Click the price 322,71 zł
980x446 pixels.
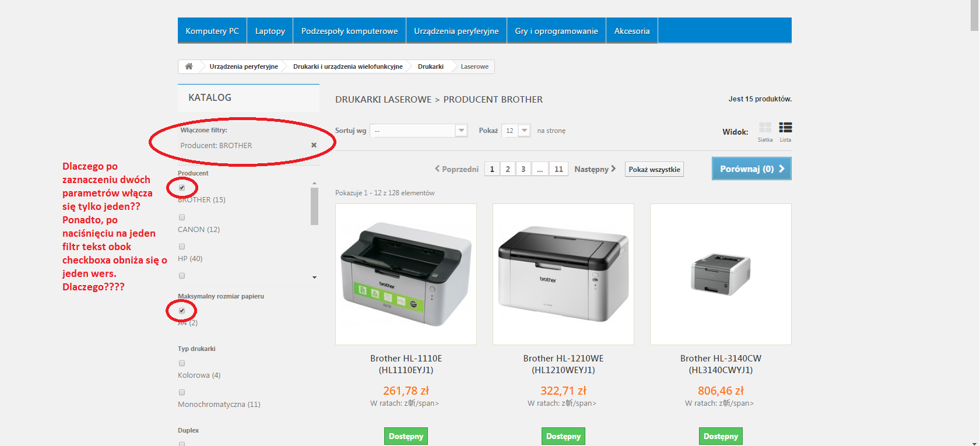(x=563, y=391)
